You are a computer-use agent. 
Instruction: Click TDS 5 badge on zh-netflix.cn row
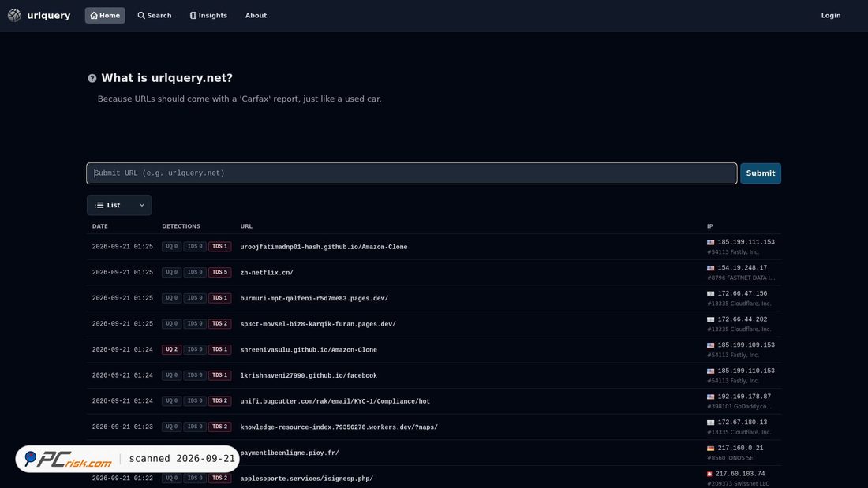[220, 272]
